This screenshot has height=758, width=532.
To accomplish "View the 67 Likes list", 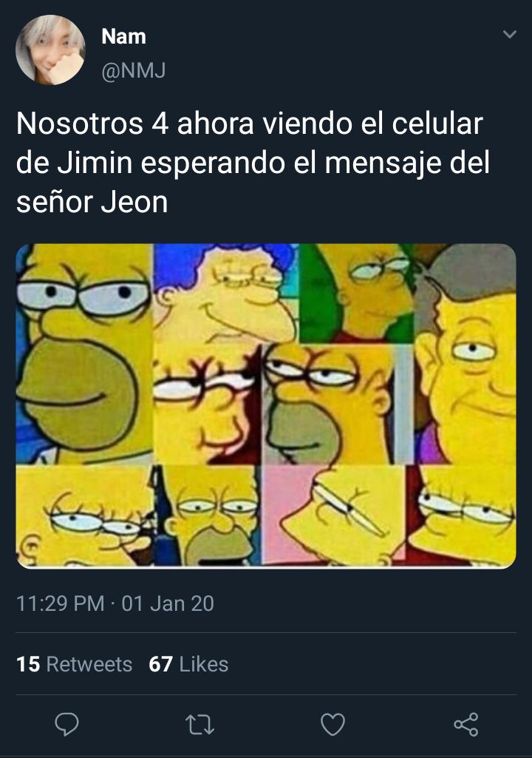I will pyautogui.click(x=188, y=664).
